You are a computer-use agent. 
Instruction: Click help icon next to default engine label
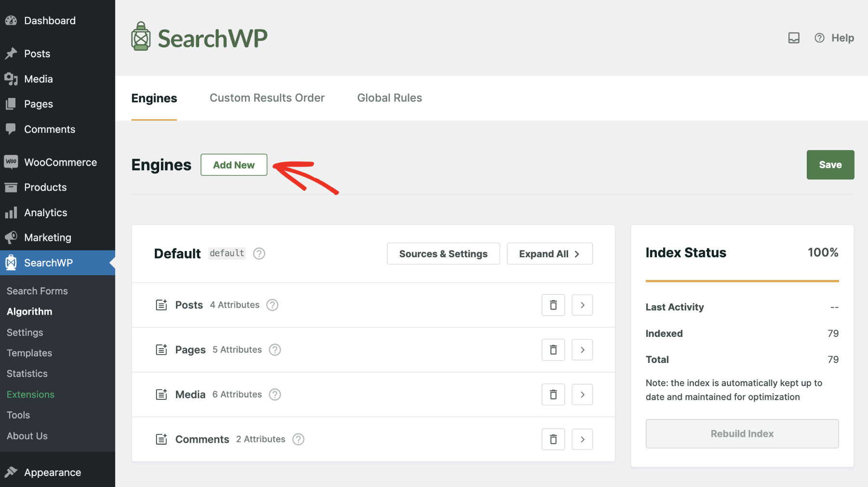[x=259, y=253]
